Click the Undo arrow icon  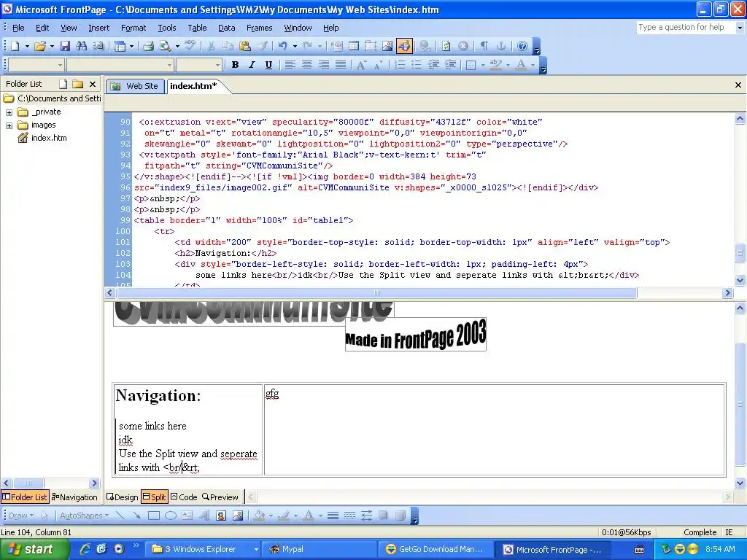[283, 46]
